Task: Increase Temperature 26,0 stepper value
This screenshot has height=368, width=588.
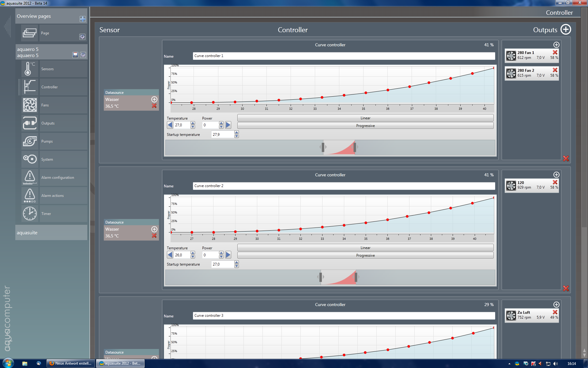Action: click(x=193, y=253)
